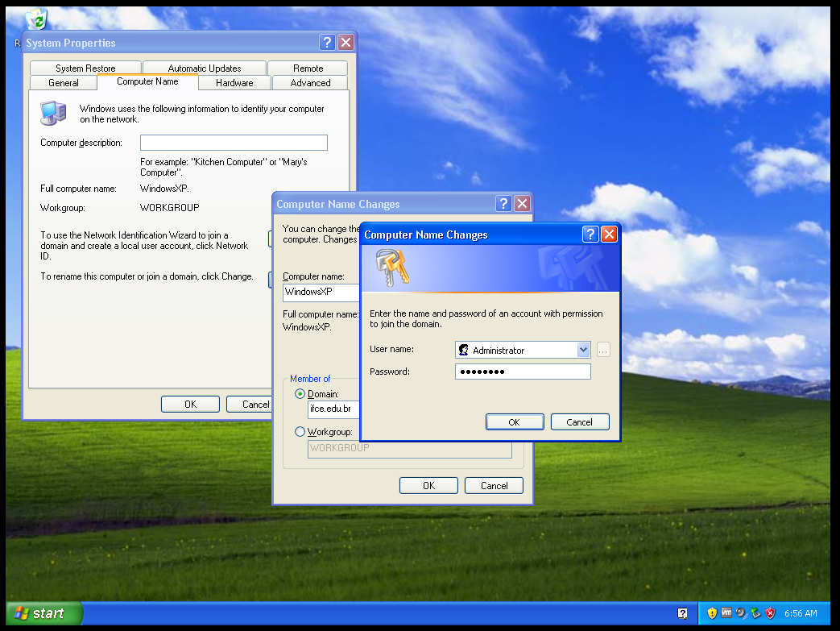The image size is (840, 631).
Task: Switch to the System Restore tab
Action: click(x=85, y=68)
